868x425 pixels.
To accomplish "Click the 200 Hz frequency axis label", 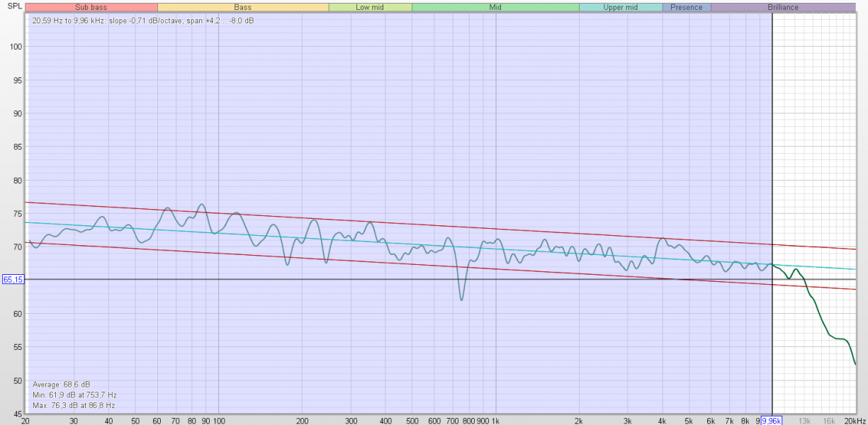I will click(302, 420).
